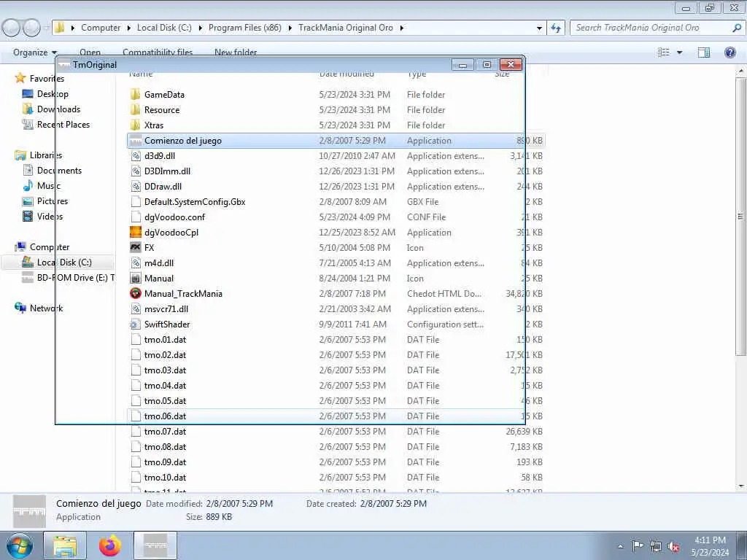Open the network tray icon
747x560 pixels.
click(656, 546)
